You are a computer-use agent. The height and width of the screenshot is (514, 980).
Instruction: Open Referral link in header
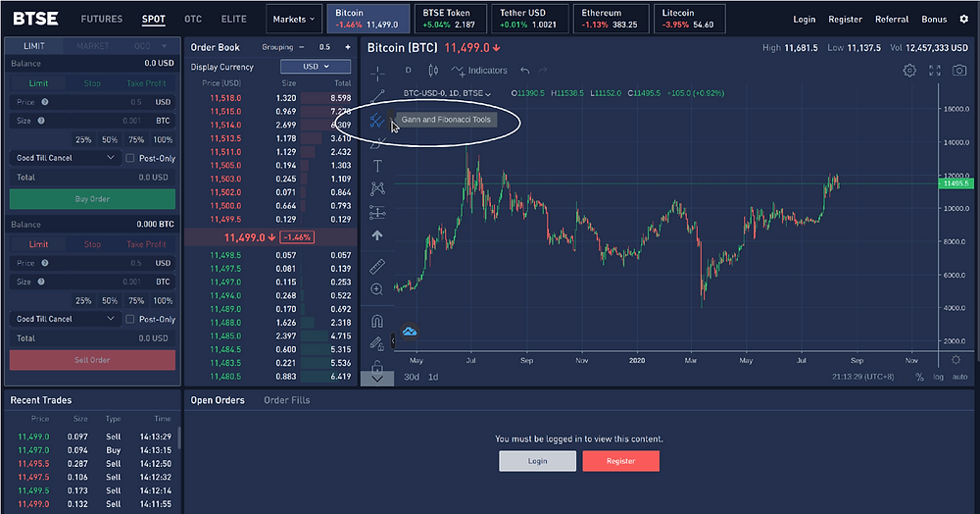[892, 19]
